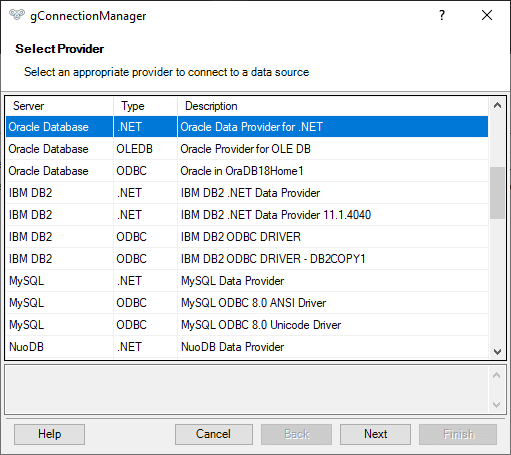Screen dimensions: 511x455
Task: Click the Cancel button
Action: pos(214,434)
